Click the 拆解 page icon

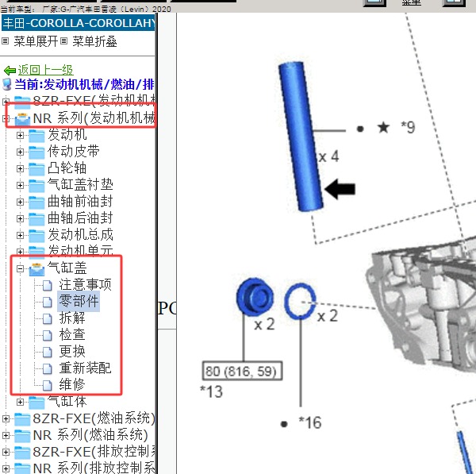point(47,318)
